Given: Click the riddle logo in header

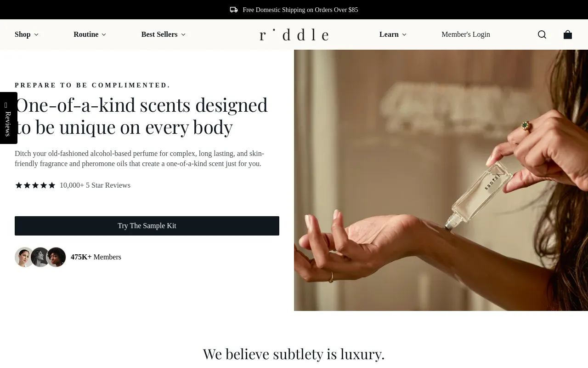Looking at the screenshot, I should tap(294, 34).
